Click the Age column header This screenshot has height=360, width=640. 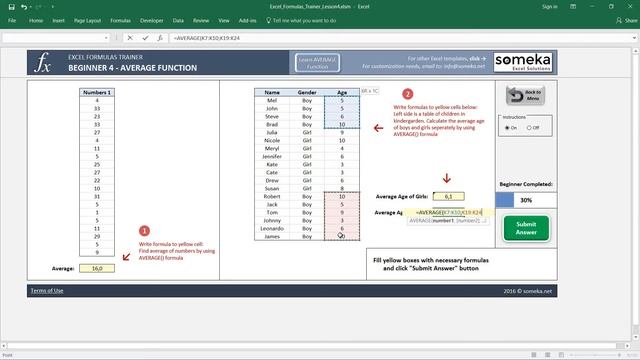(342, 92)
